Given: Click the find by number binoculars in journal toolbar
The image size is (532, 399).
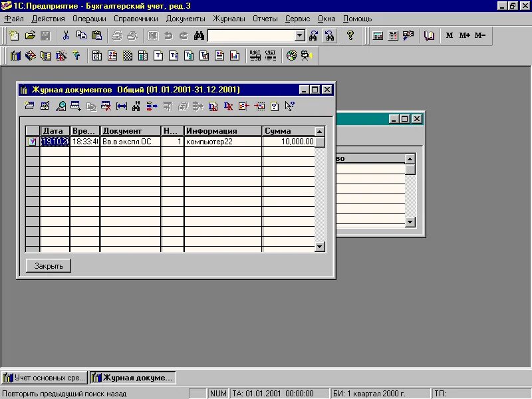Looking at the screenshot, I should coord(136,106).
